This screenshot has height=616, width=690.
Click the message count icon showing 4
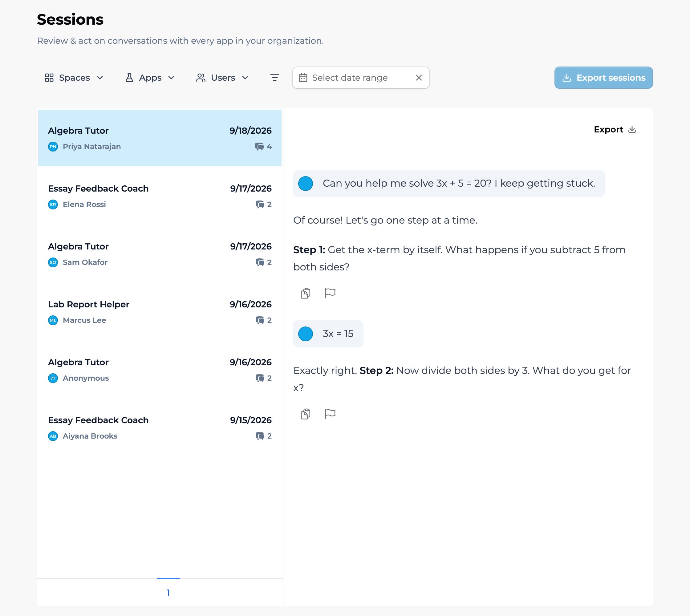pyautogui.click(x=259, y=147)
